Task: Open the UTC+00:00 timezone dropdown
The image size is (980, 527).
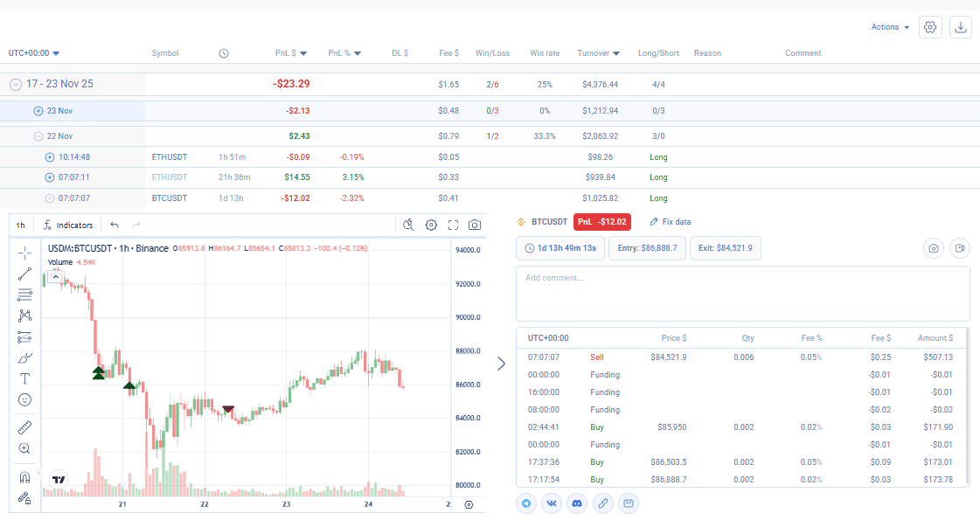Action: (34, 53)
